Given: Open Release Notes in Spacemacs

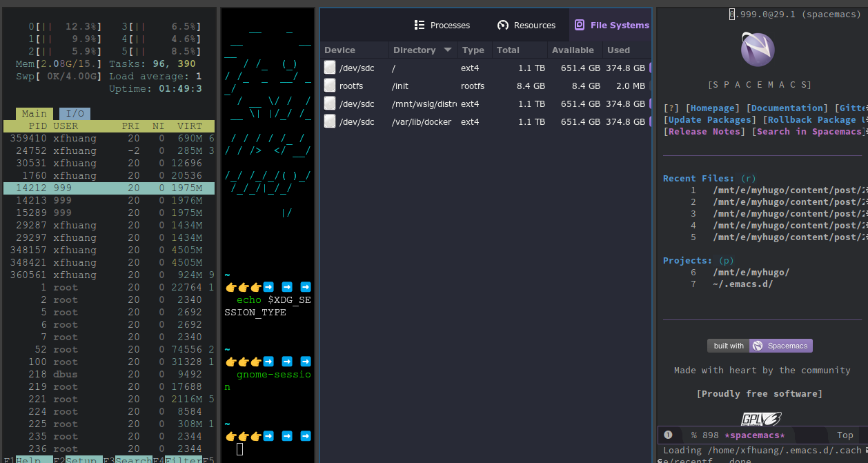Looking at the screenshot, I should (x=704, y=131).
